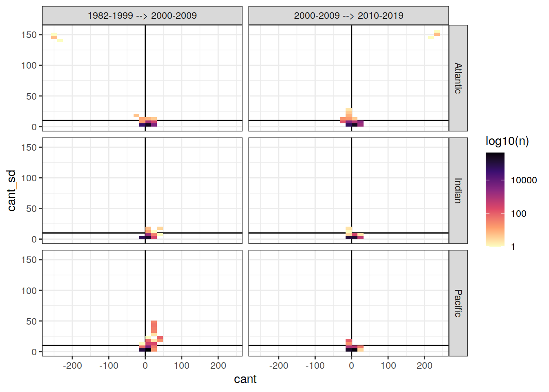Image resolution: width=549 pixels, height=392 pixels.
Task: Click the 200 x-axis tick under right column
Action: click(x=424, y=366)
